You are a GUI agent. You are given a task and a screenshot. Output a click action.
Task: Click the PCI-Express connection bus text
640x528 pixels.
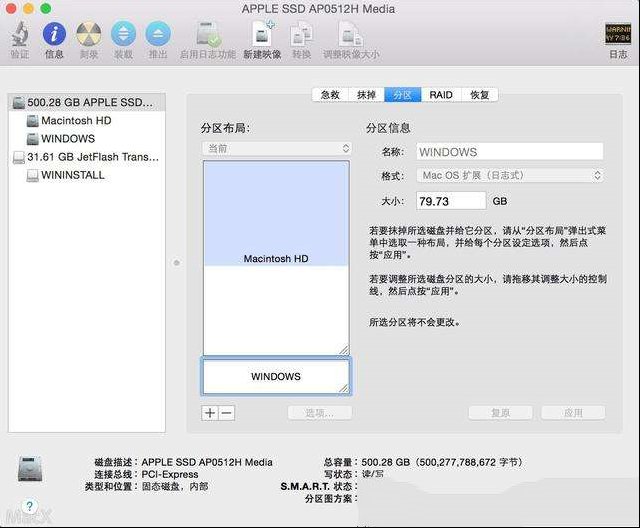(x=170, y=475)
